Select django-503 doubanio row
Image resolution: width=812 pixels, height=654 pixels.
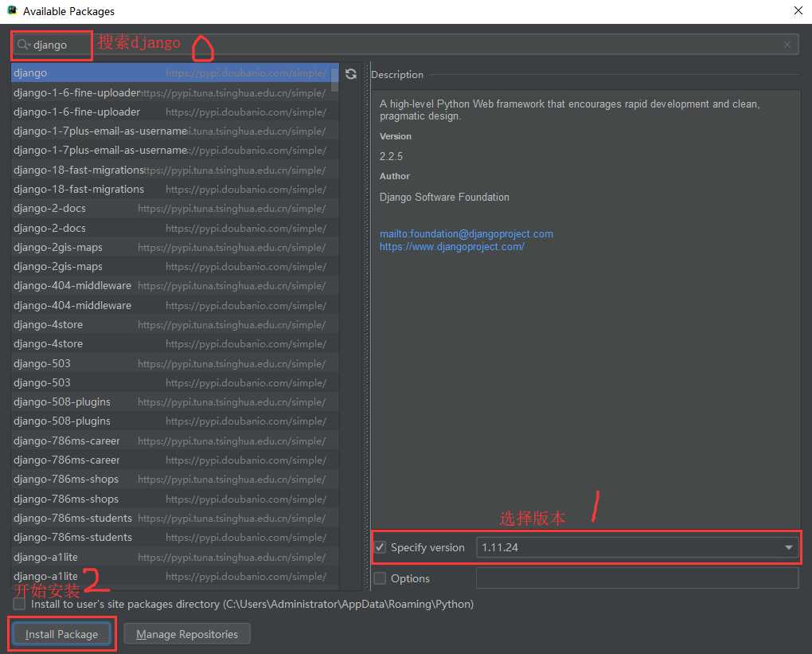click(x=175, y=382)
